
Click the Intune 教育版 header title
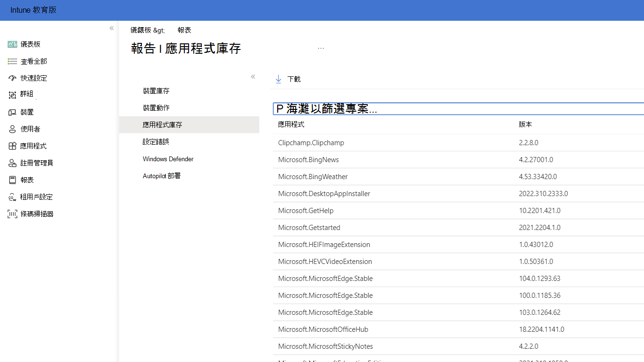tap(33, 10)
